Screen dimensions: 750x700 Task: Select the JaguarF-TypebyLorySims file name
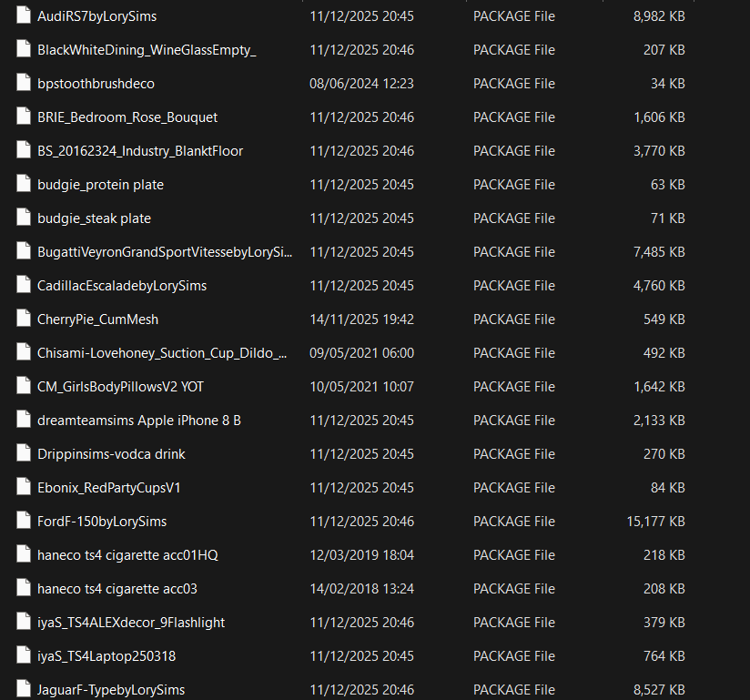(111, 689)
